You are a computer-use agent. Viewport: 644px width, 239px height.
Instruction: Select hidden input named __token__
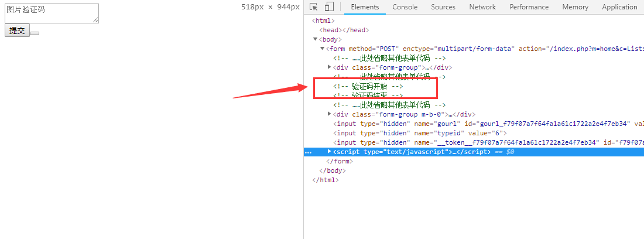[x=488, y=142]
